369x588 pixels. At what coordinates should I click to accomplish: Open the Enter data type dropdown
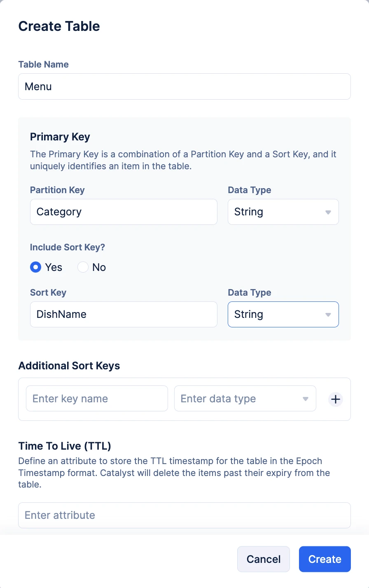245,399
